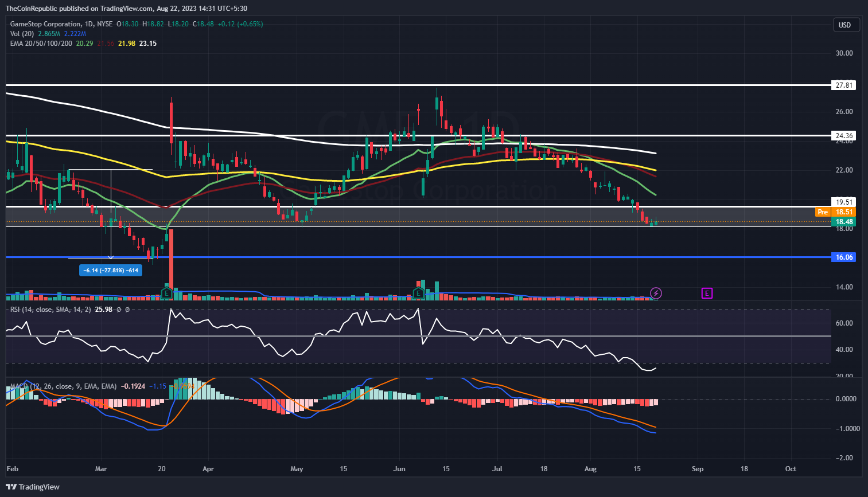
Task: Open the upcoming purple earnings E marker
Action: (x=707, y=293)
